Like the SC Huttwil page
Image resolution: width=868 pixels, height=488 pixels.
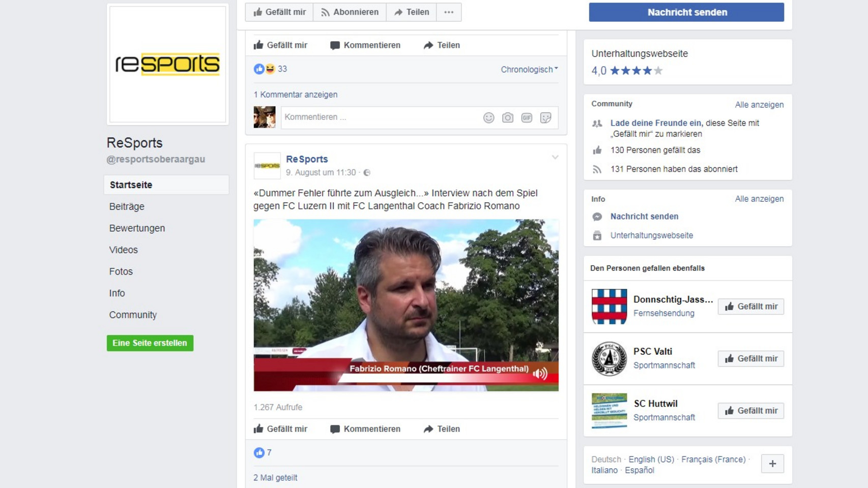[751, 411]
